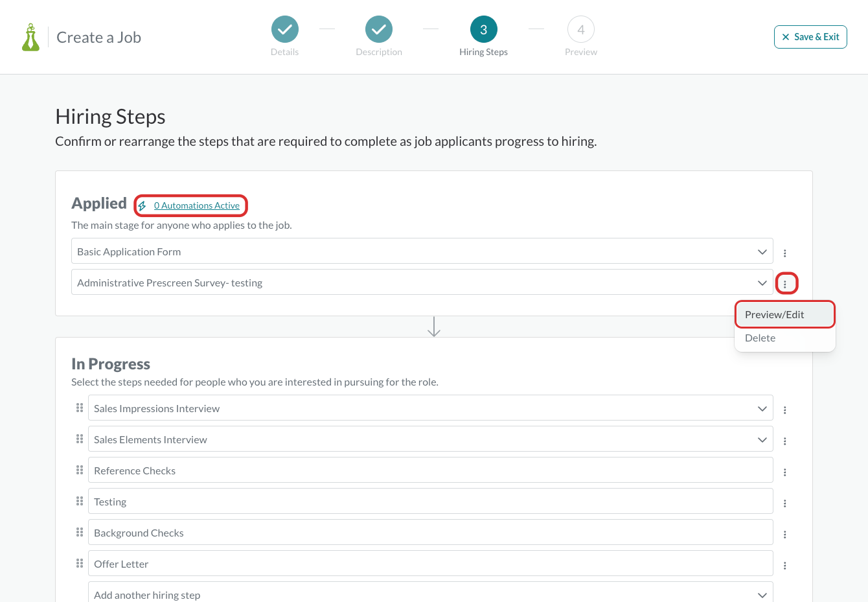Open the Add another hiring step dropdown
The image size is (868, 602).
pos(431,593)
